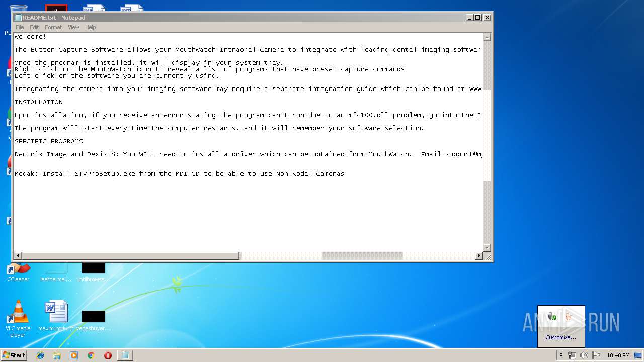Launch Internet Explorer from the taskbar
Screen dimensions: 644x362
[x=40, y=355]
